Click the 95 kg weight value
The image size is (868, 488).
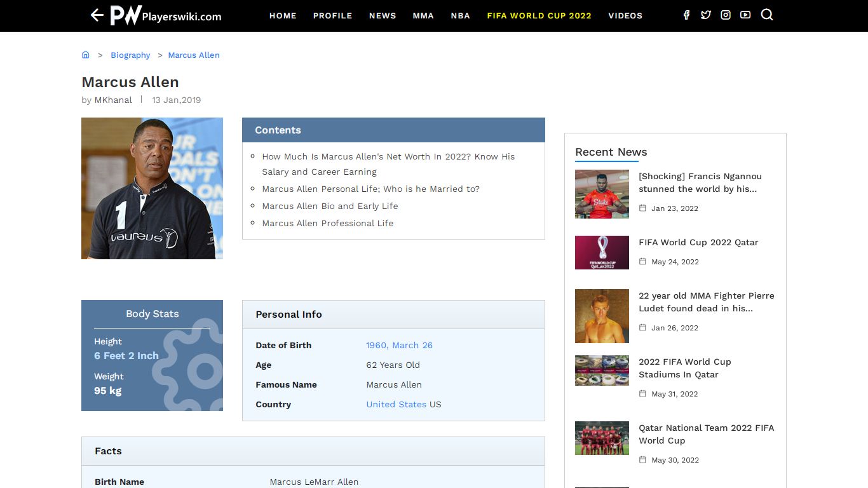[108, 391]
